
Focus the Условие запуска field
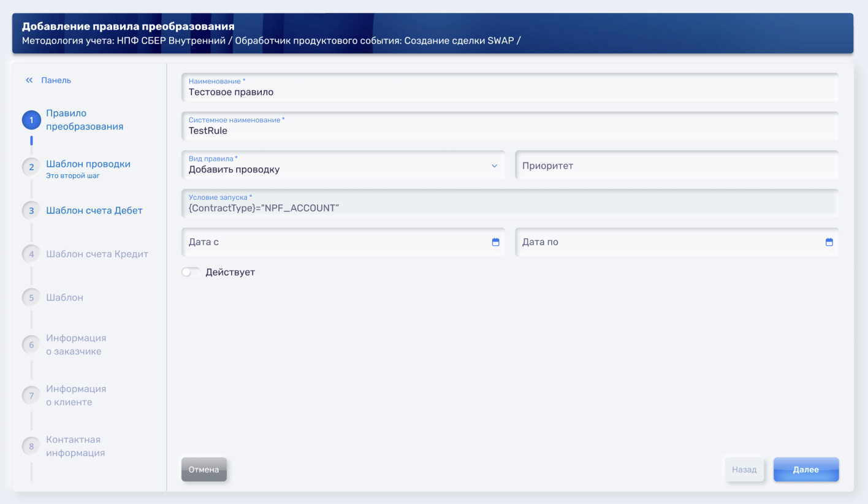(510, 203)
